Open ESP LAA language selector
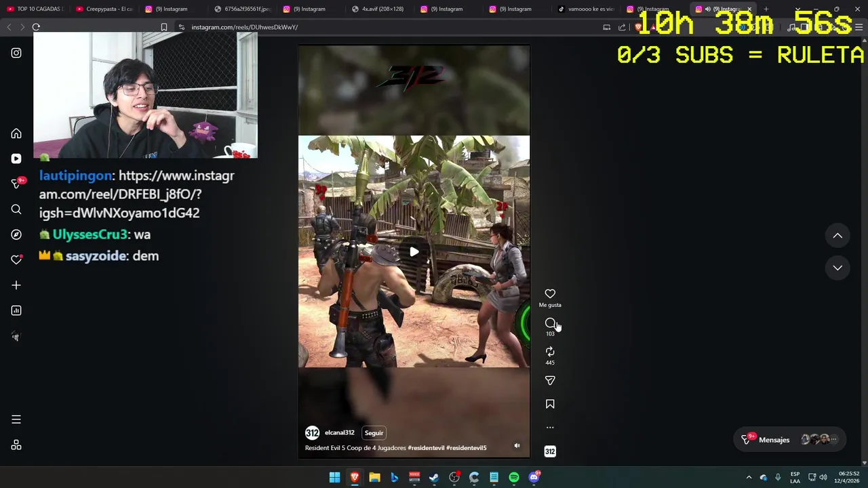The width and height of the screenshot is (868, 488). pyautogui.click(x=795, y=477)
